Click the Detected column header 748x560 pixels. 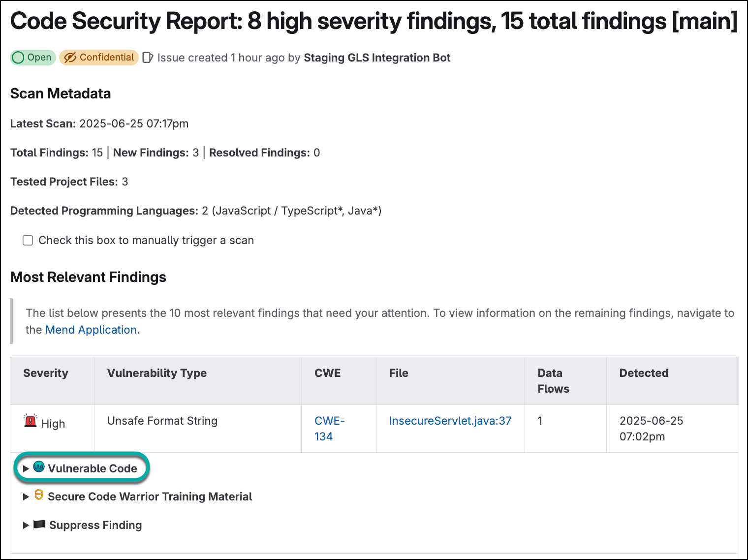tap(643, 373)
